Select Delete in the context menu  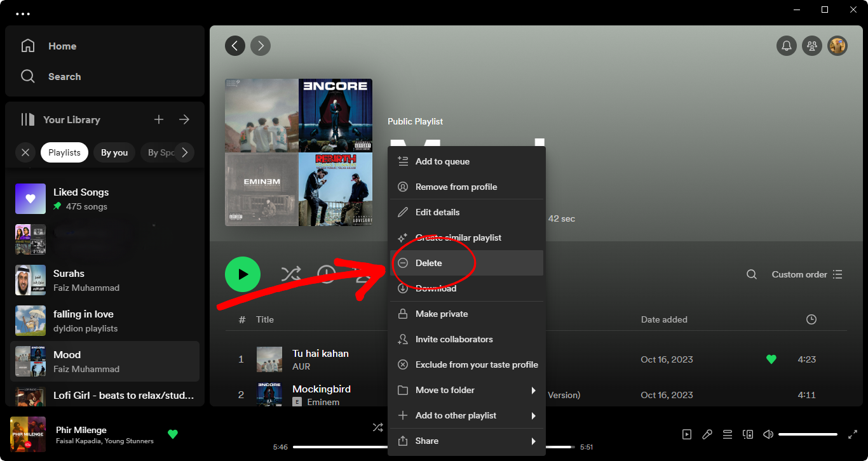pyautogui.click(x=467, y=263)
